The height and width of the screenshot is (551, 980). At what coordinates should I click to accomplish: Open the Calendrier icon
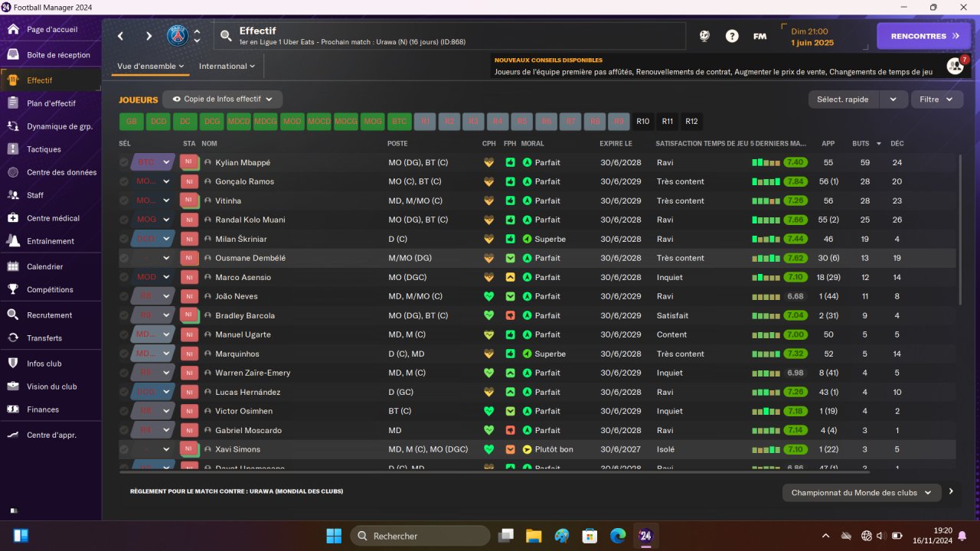pos(13,267)
